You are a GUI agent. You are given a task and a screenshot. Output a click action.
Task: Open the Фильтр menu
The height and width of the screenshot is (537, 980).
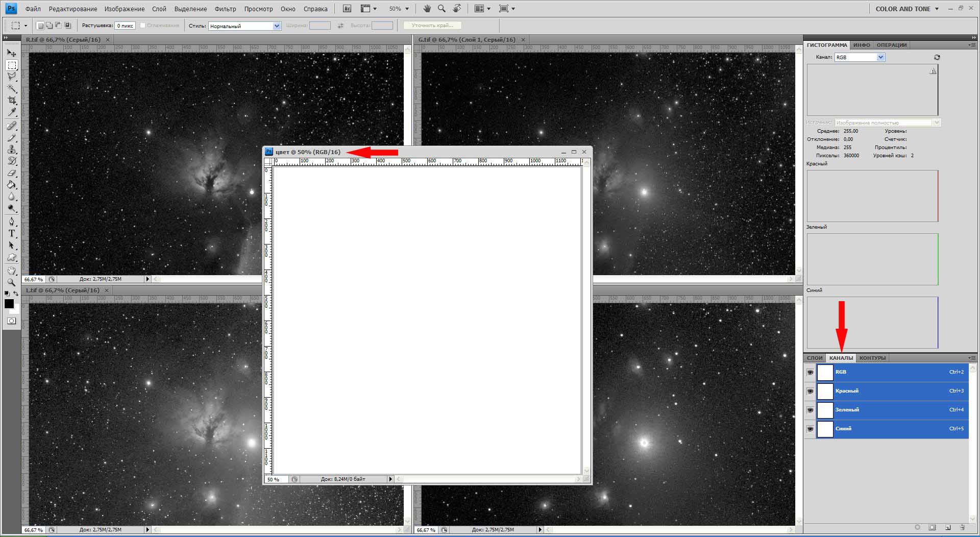click(x=225, y=9)
